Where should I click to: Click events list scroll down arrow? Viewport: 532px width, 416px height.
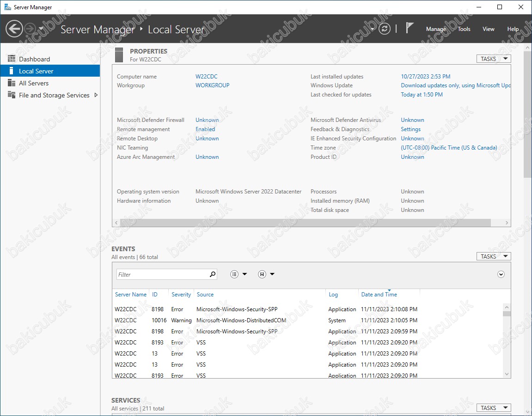(x=507, y=374)
